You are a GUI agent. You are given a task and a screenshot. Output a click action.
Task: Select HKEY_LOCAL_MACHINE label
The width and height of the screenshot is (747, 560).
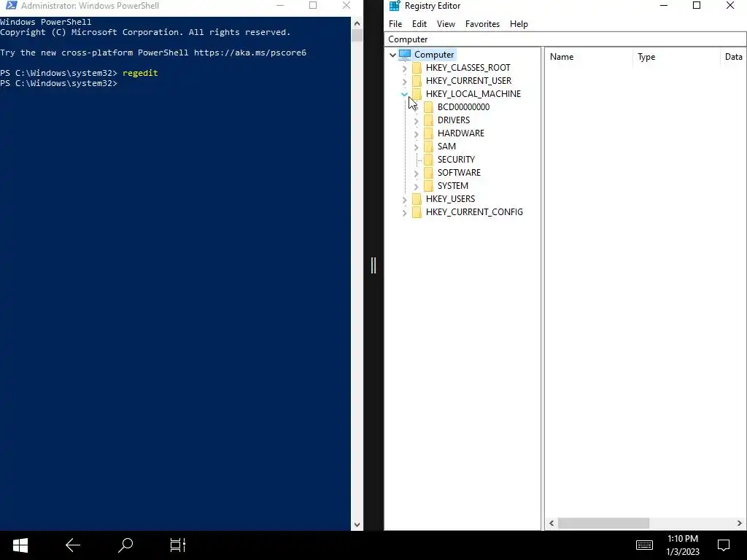[473, 94]
